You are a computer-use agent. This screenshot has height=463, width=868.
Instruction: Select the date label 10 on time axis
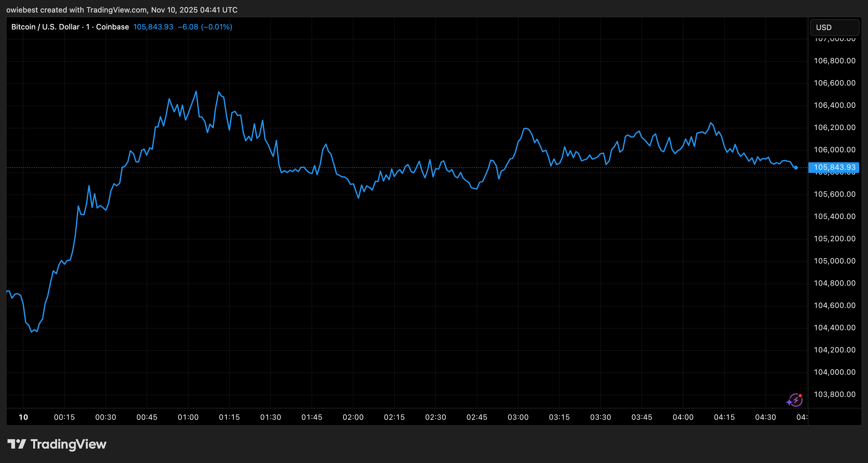[x=23, y=417]
